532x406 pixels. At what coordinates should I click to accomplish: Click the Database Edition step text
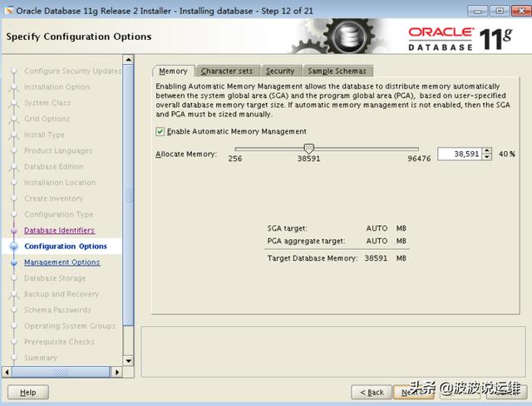pyautogui.click(x=53, y=167)
